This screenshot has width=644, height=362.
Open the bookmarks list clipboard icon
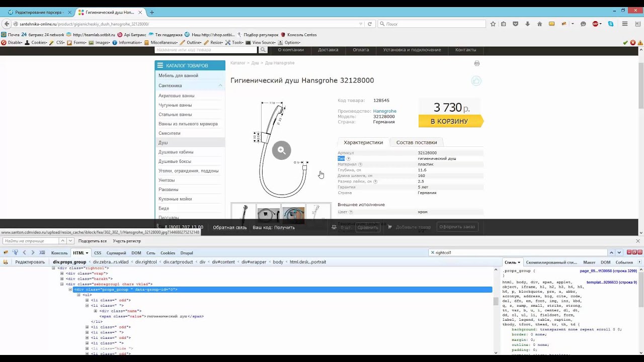[504, 24]
